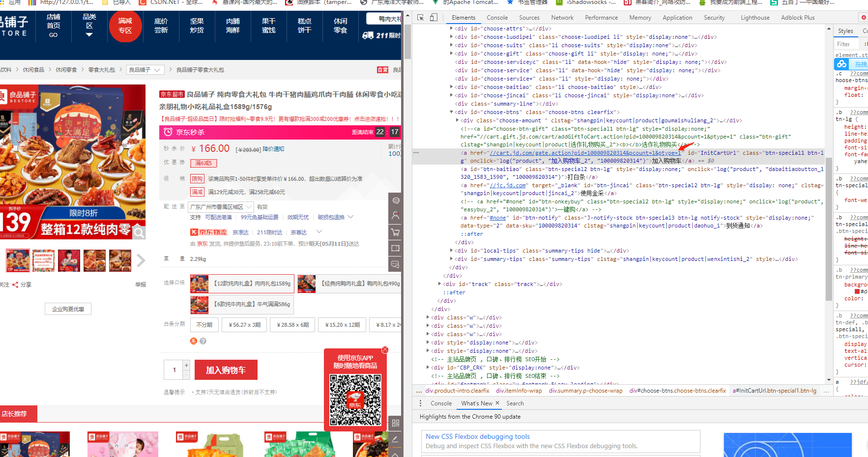Switch to the Network tab
This screenshot has height=457, width=868.
562,18
